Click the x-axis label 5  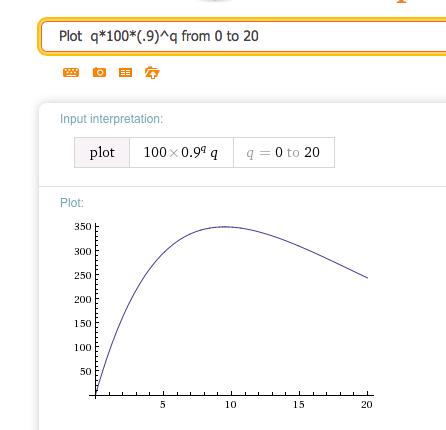coord(163,405)
